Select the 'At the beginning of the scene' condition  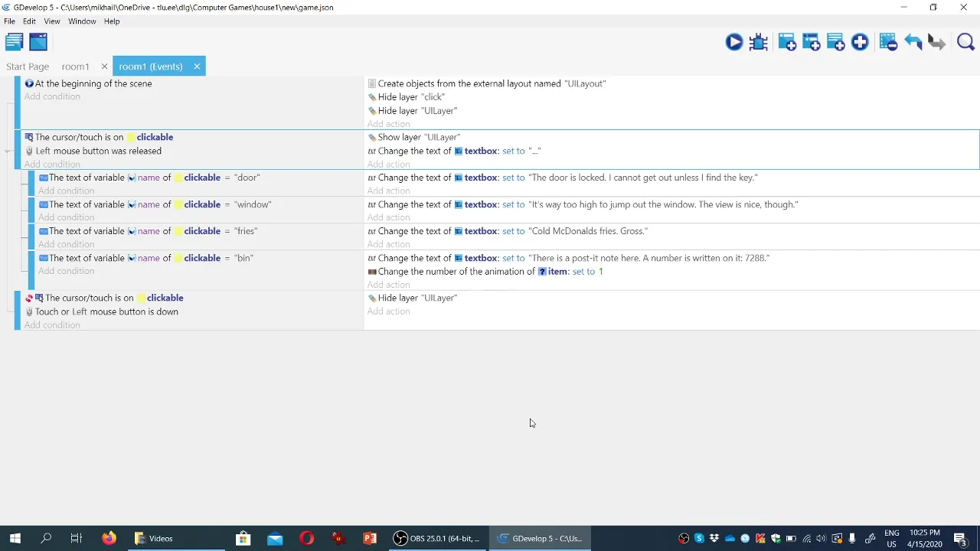point(88,83)
